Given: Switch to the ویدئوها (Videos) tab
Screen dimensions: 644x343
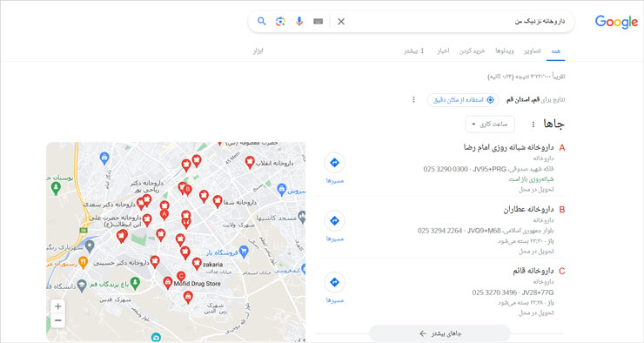Looking at the screenshot, I should pyautogui.click(x=505, y=51).
